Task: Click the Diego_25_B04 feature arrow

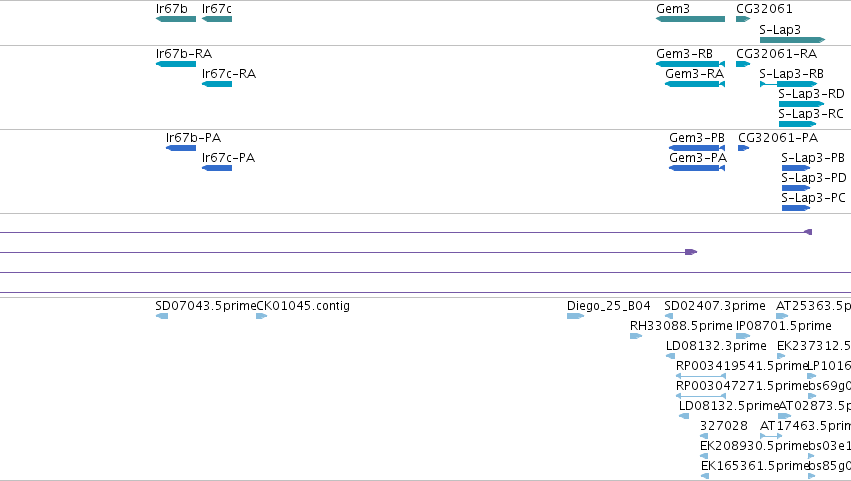Action: [x=575, y=316]
